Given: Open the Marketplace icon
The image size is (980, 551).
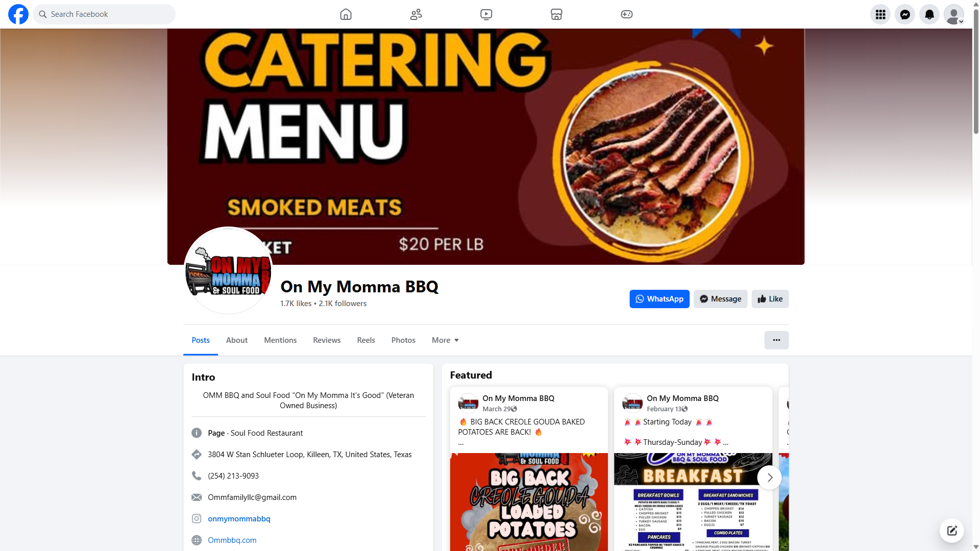Looking at the screenshot, I should point(556,14).
